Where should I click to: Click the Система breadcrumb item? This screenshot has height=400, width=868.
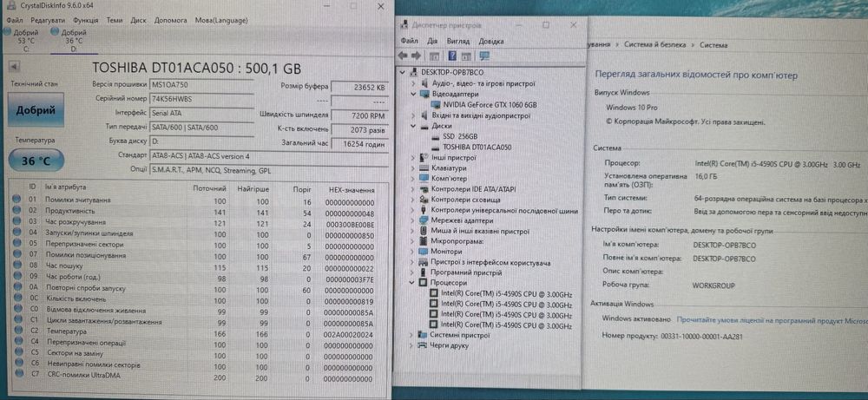(713, 45)
